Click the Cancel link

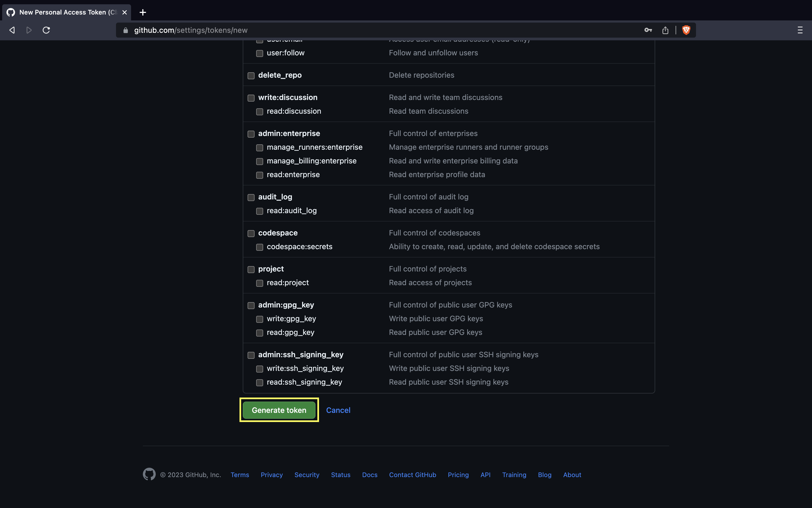[338, 410]
